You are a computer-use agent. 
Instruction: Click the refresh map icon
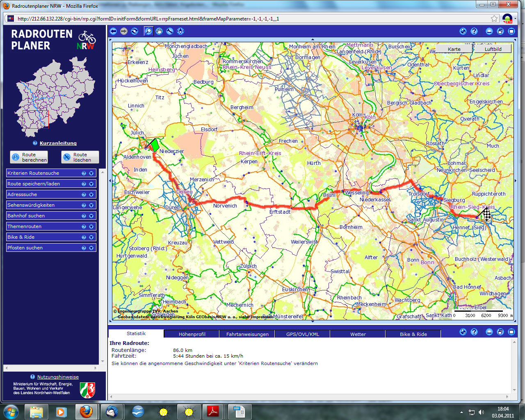135,31
